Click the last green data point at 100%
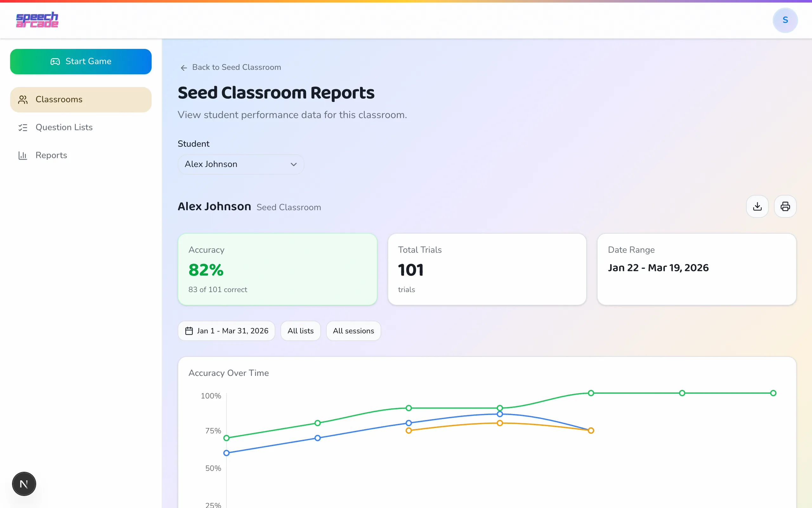Screen dimensions: 812x508 pyautogui.click(x=773, y=393)
